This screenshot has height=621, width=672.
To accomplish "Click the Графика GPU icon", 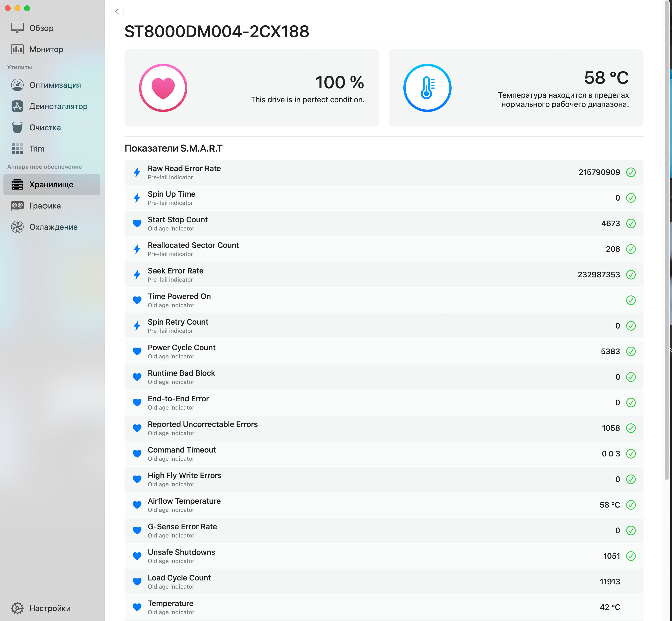I will 17,205.
